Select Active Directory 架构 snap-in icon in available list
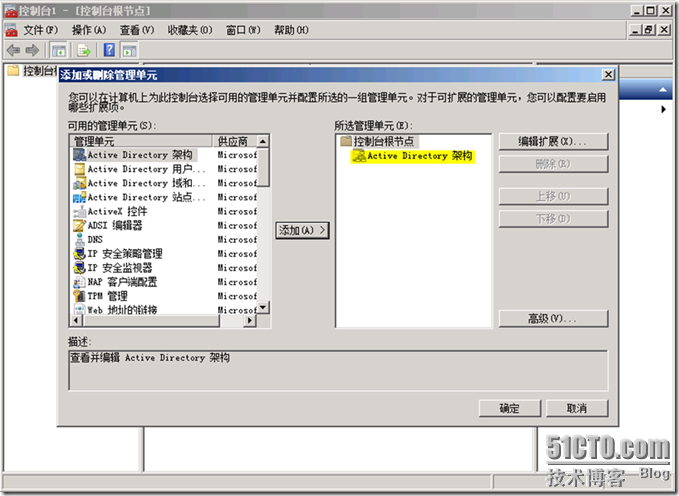Viewport: 679px width, 496px height. [x=80, y=155]
